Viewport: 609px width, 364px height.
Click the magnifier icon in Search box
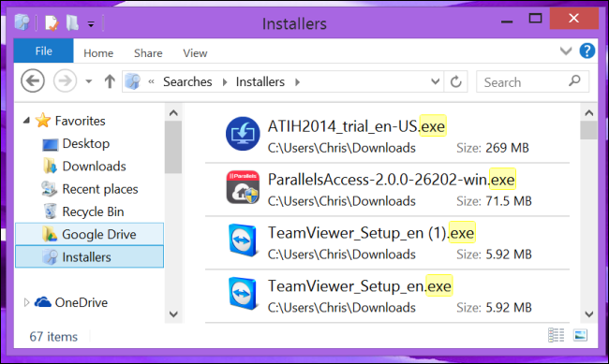pyautogui.click(x=575, y=80)
